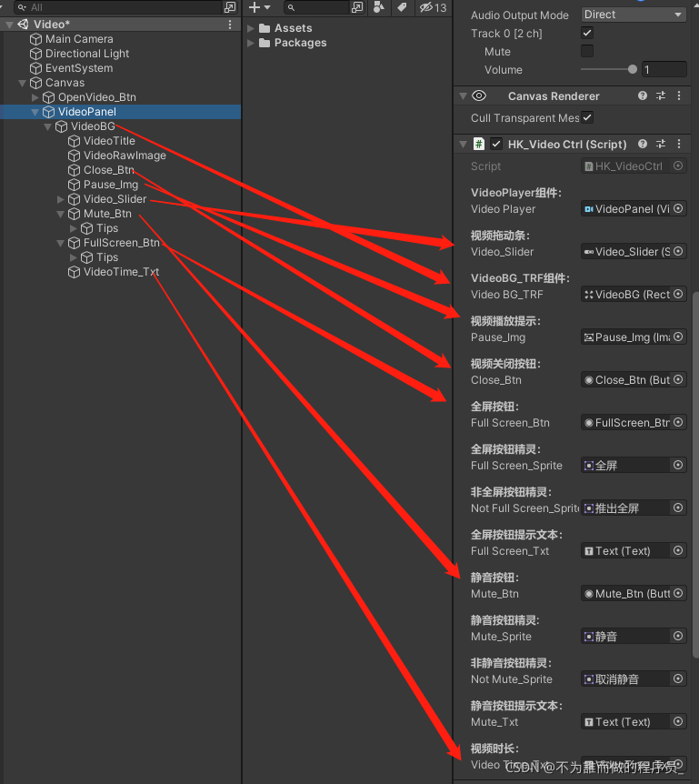This screenshot has height=784, width=699.
Task: Disable the HK_Video Ctrl script checkbox
Action: 495,144
